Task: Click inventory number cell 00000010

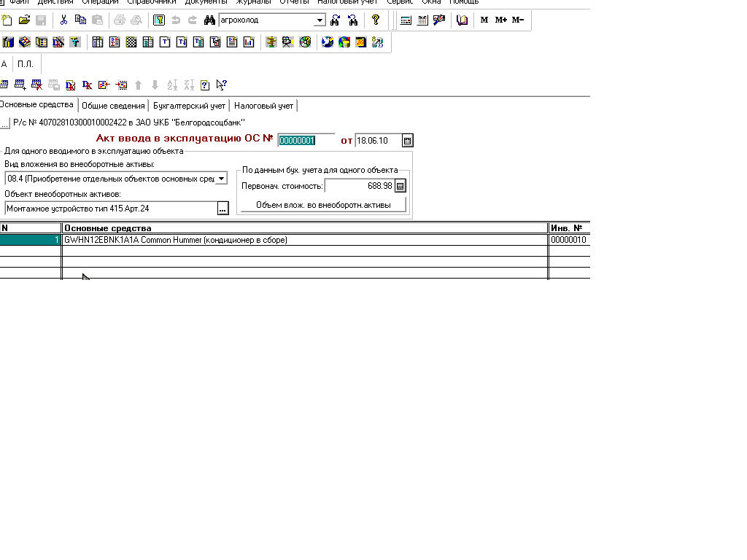Action: tap(569, 240)
